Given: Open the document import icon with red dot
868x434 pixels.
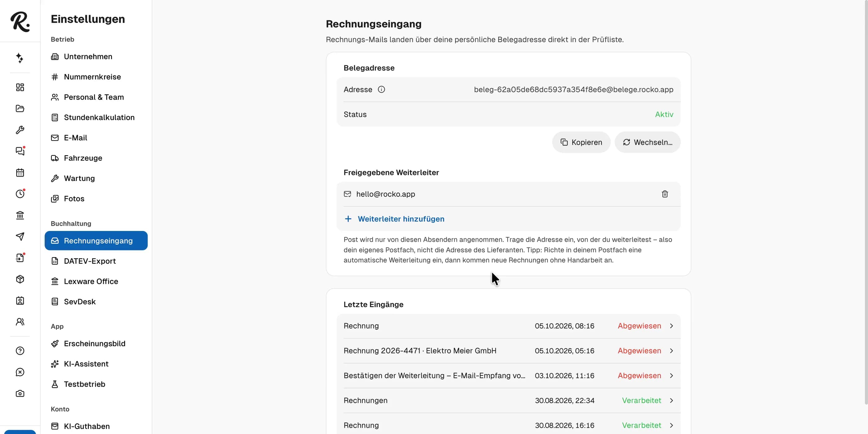Looking at the screenshot, I should [x=20, y=258].
